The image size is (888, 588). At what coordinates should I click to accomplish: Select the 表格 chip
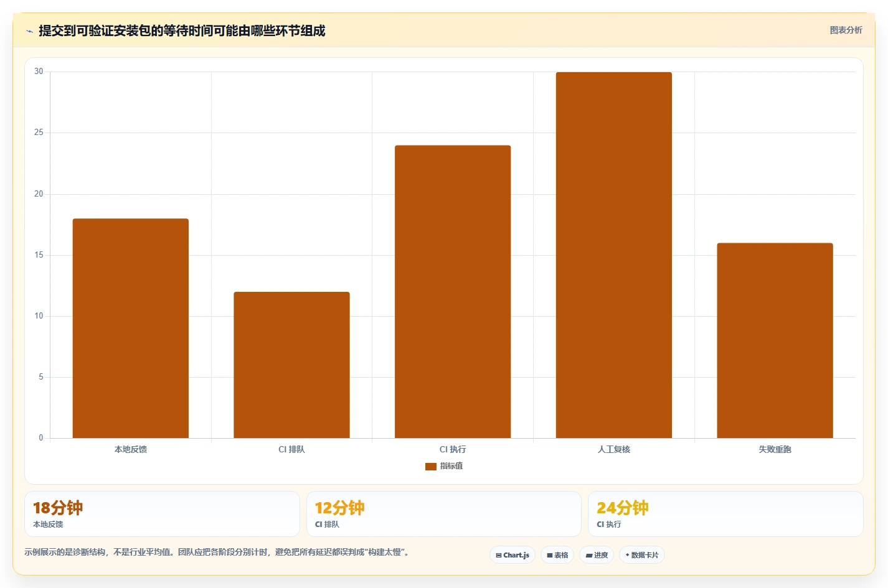click(x=557, y=555)
